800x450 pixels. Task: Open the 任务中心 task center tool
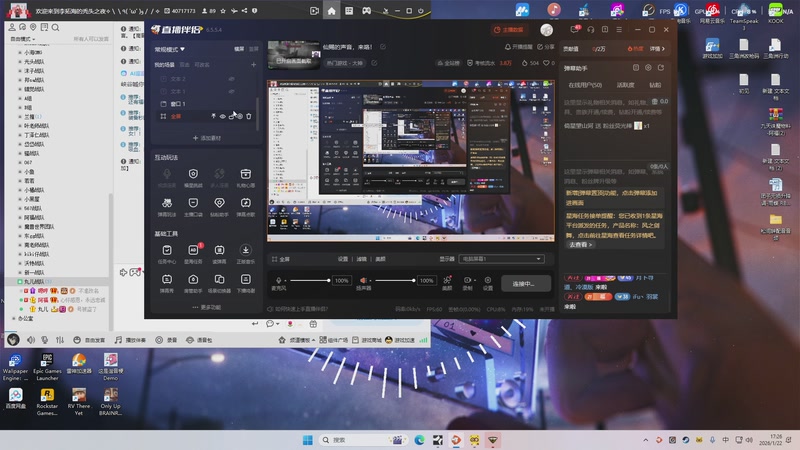[165, 252]
